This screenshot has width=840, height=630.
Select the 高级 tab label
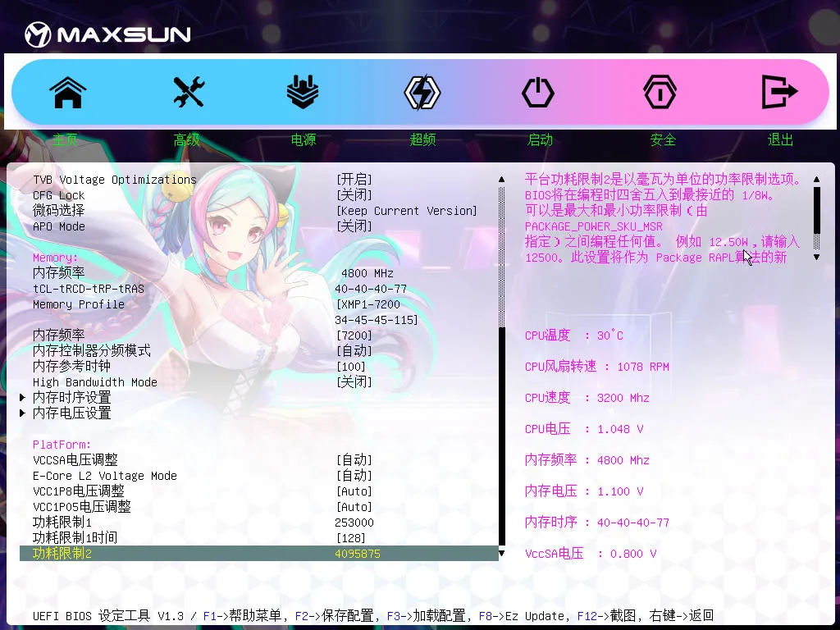click(186, 139)
